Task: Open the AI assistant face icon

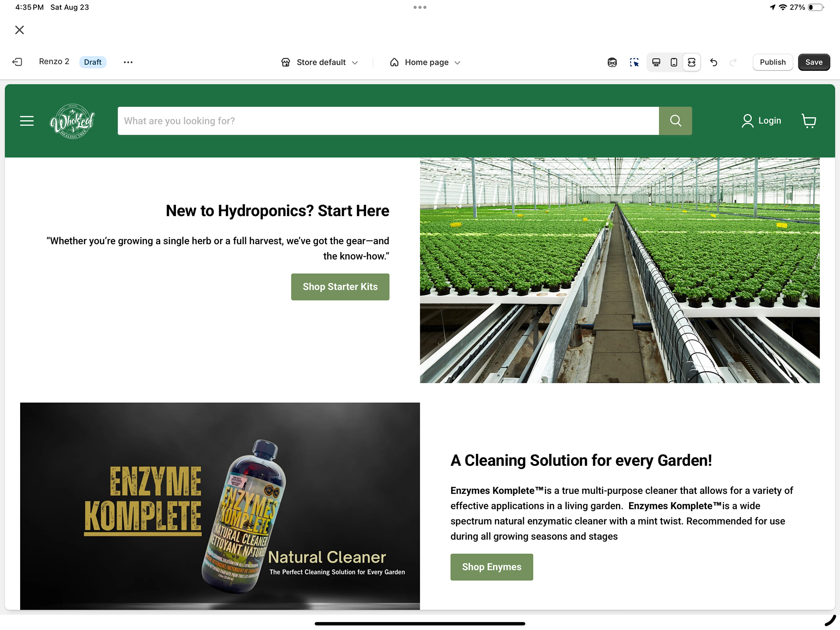Action: pyautogui.click(x=612, y=62)
